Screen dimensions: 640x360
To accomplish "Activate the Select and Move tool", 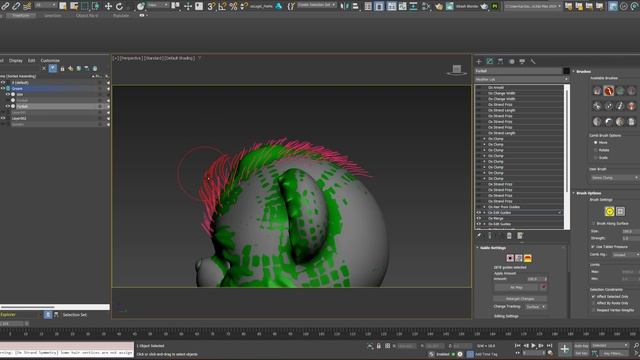I will click(108, 6).
